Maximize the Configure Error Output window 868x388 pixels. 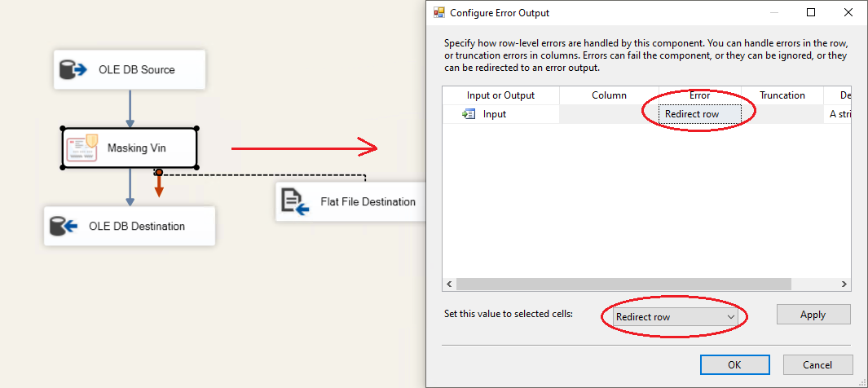coord(811,12)
